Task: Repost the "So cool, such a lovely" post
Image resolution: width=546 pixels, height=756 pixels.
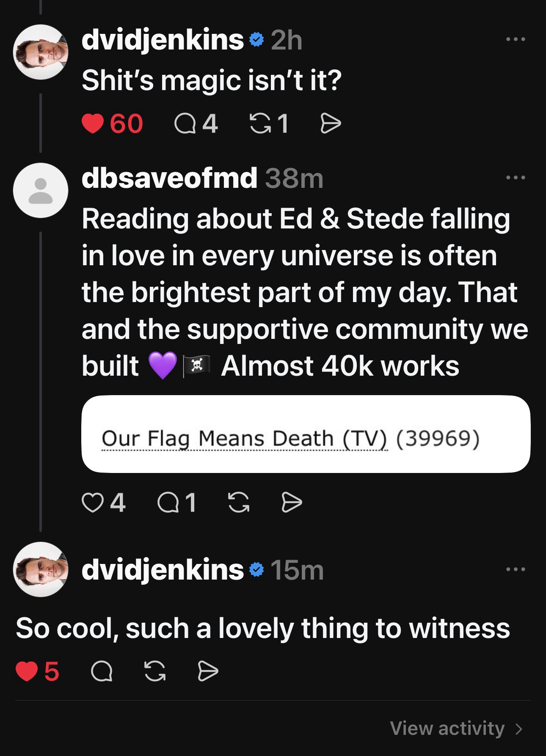Action: (155, 671)
